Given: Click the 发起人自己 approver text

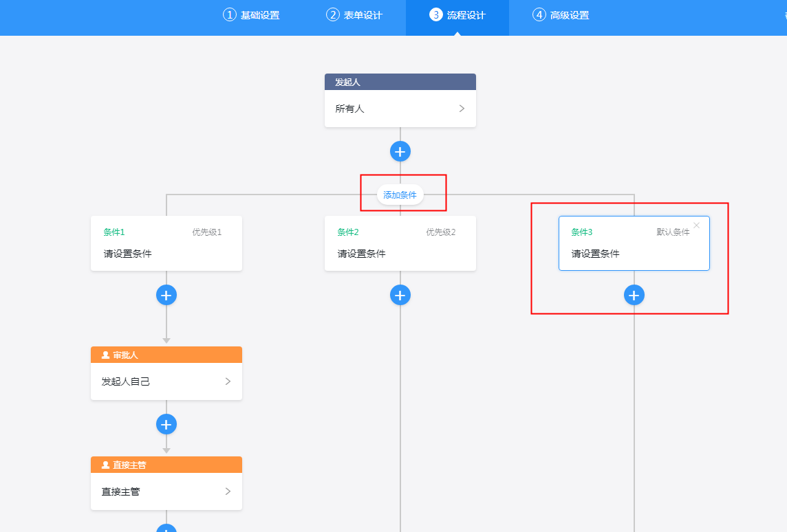Looking at the screenshot, I should [125, 381].
